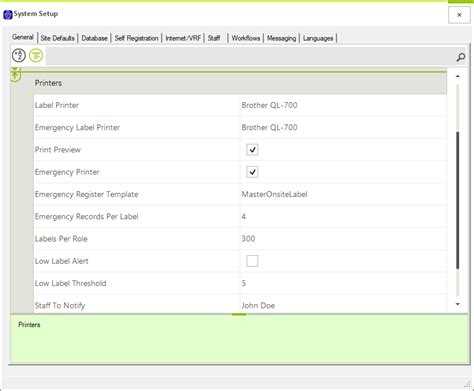The image size is (474, 391).
Task: Open the Label Printer value dropdown
Action: pos(343,105)
